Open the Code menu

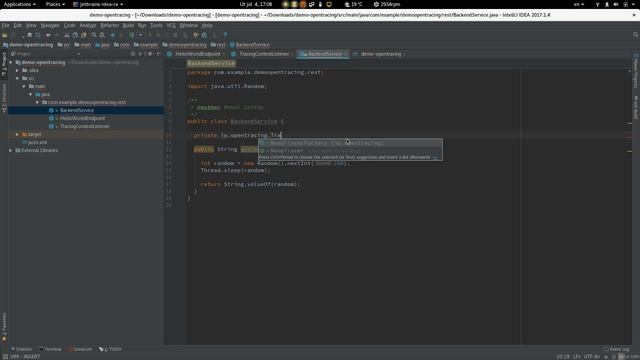tap(69, 25)
